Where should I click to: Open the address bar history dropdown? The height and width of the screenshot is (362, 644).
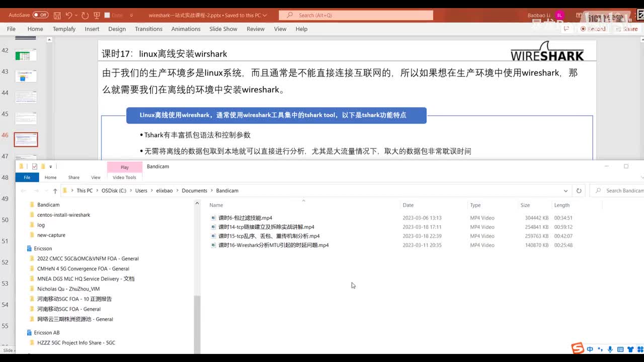tap(566, 191)
